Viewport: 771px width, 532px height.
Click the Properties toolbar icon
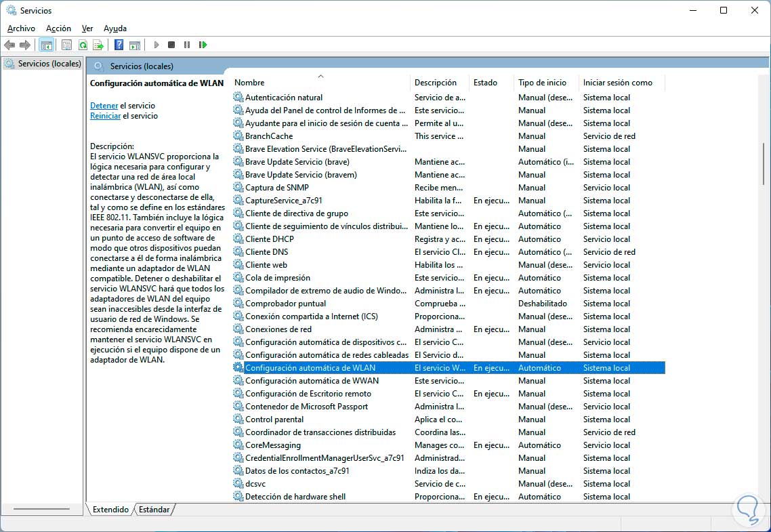[x=66, y=45]
